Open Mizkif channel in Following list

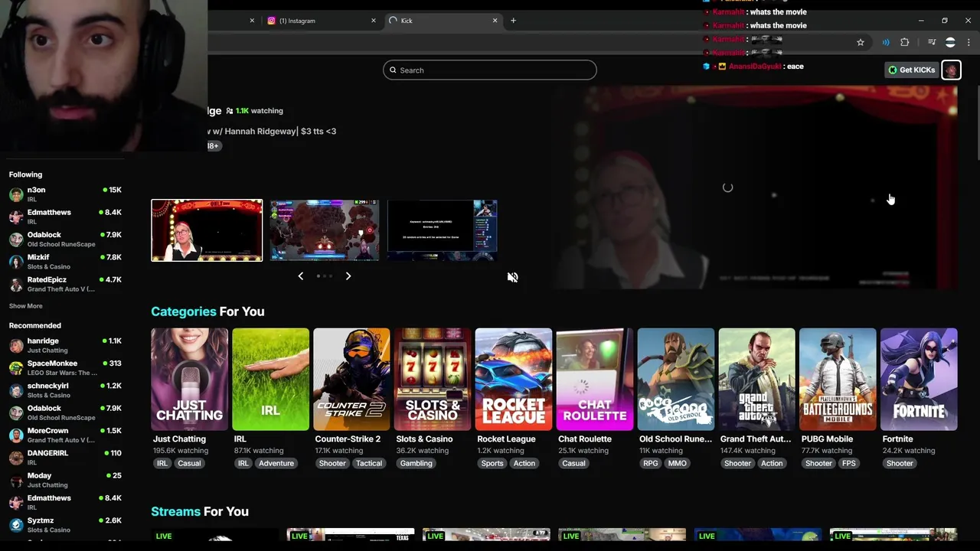tap(65, 262)
